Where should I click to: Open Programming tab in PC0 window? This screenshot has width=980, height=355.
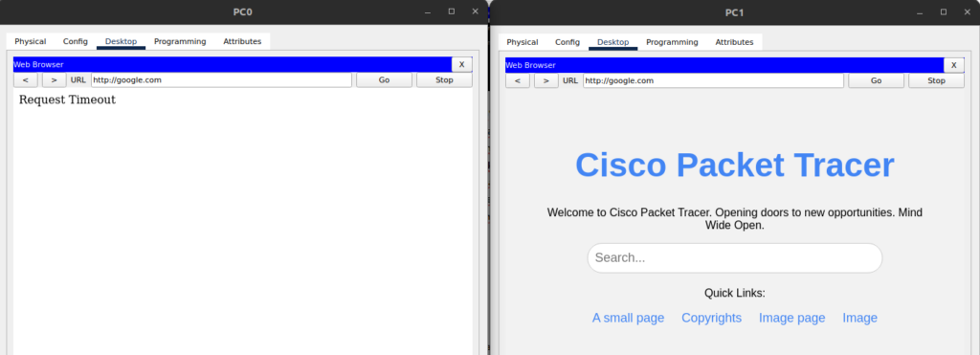(180, 42)
